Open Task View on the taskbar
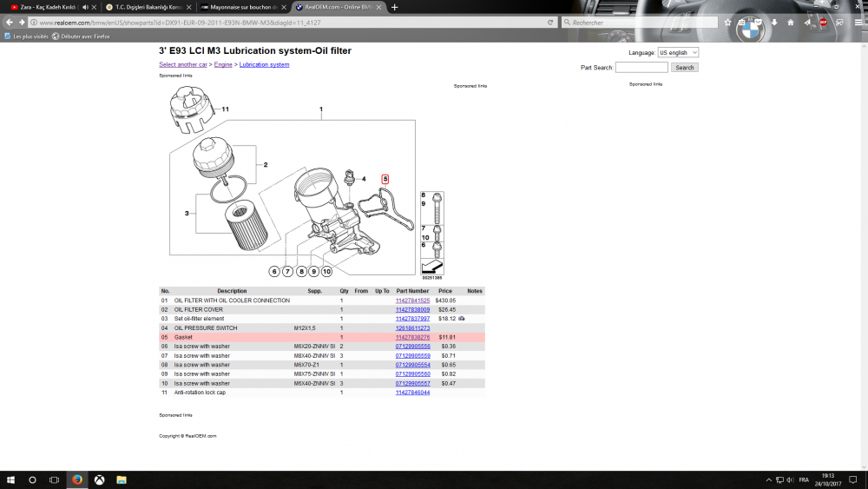Image resolution: width=868 pixels, height=489 pixels. pos(54,479)
